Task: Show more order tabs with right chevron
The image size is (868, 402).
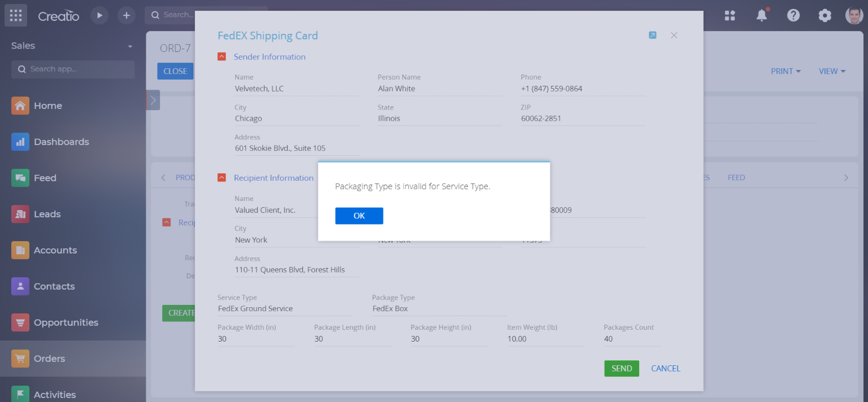Action: 846,178
